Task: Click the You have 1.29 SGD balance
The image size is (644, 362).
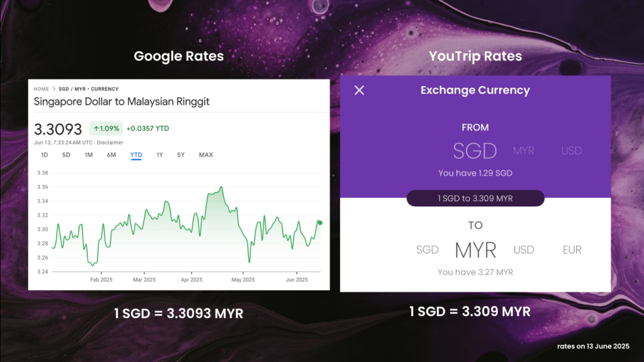Action: [475, 173]
